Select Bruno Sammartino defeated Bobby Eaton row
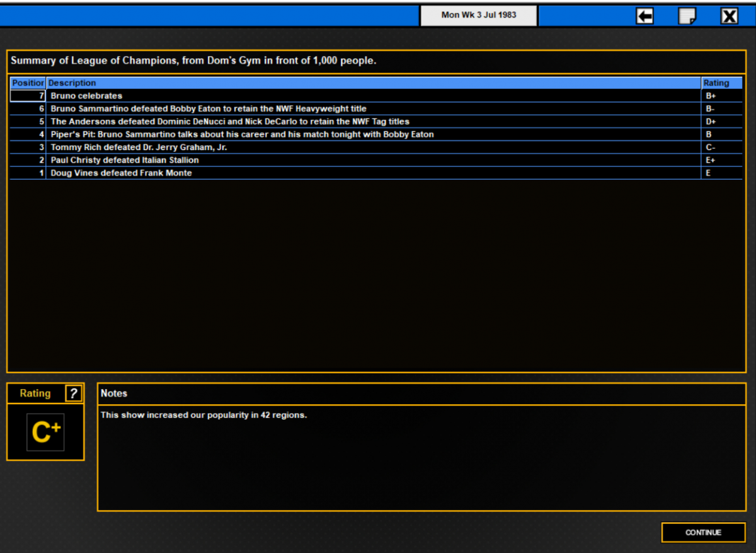This screenshot has width=756, height=553. click(376, 108)
